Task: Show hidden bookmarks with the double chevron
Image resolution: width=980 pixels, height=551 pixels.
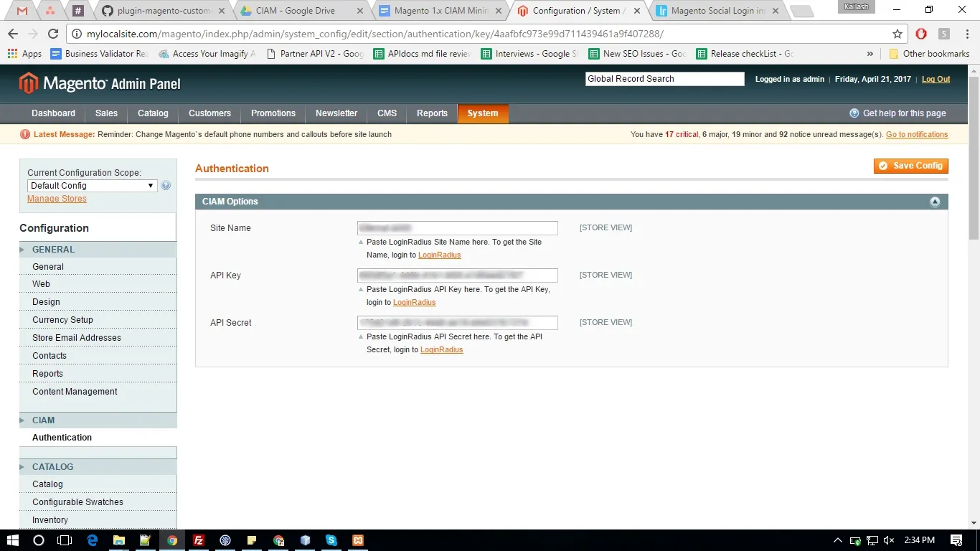Action: click(870, 54)
